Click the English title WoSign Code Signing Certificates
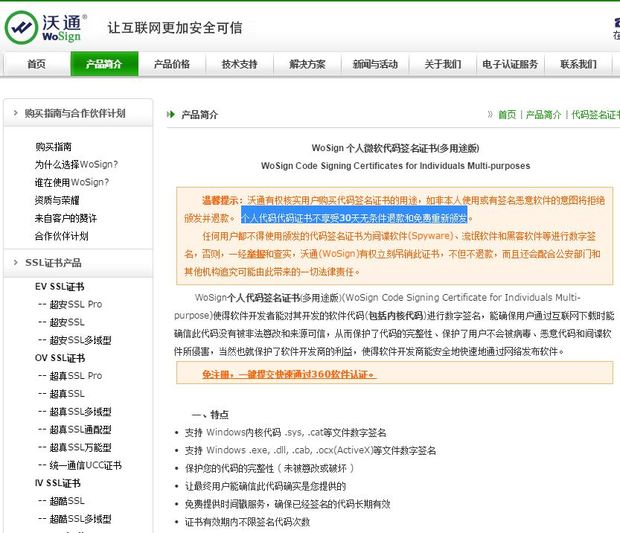 (395, 166)
